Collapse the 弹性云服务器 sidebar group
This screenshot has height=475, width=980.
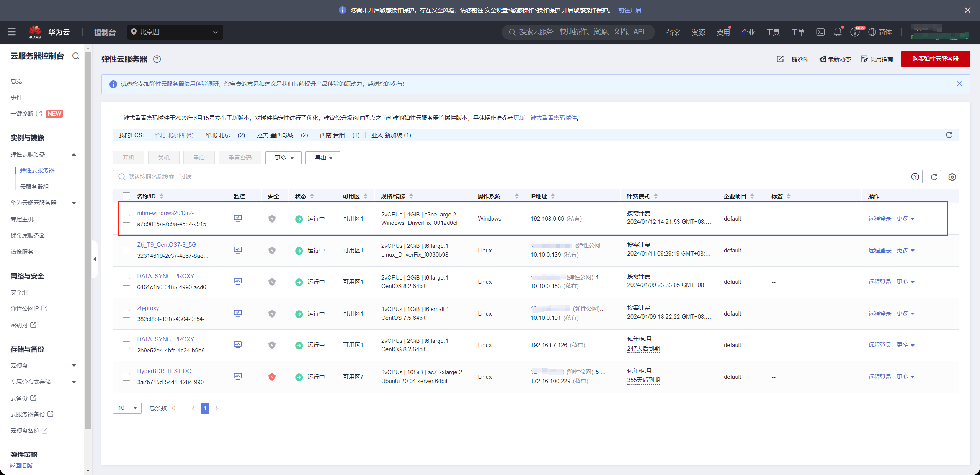(x=74, y=154)
